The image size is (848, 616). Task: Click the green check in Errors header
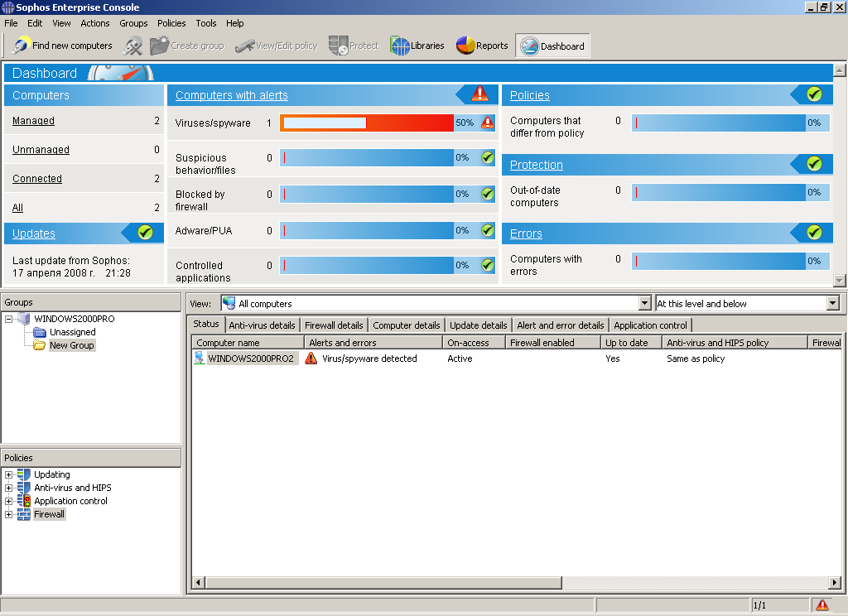pyautogui.click(x=814, y=233)
